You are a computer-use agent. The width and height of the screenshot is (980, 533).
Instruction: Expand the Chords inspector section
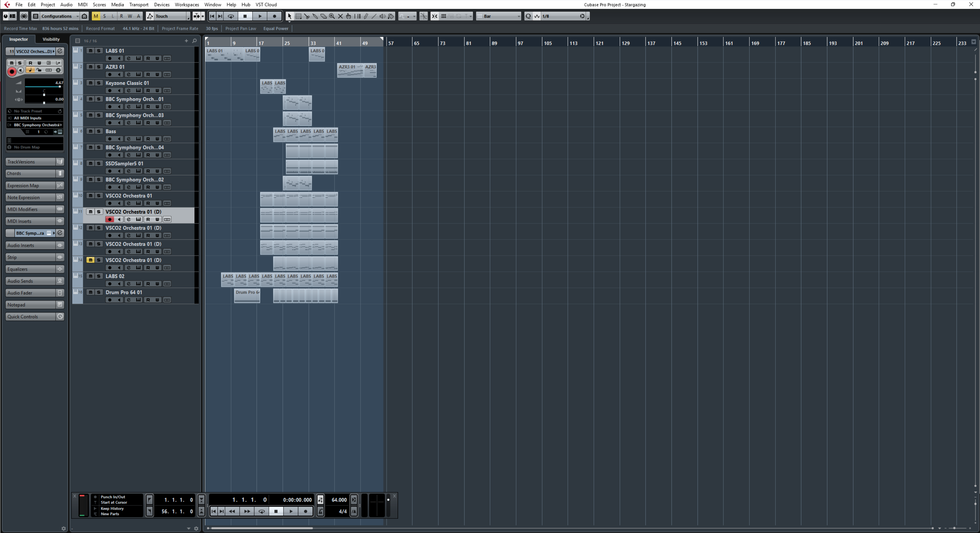click(30, 173)
